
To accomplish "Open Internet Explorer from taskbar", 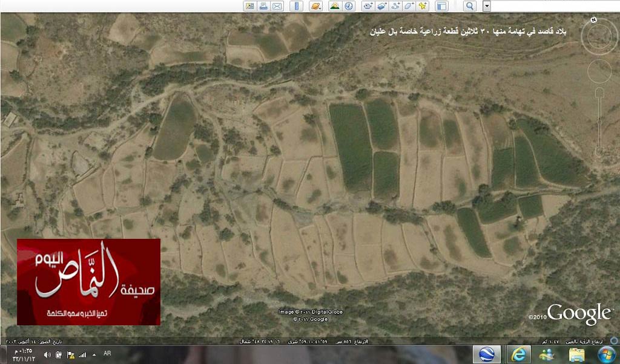I will click(x=518, y=354).
